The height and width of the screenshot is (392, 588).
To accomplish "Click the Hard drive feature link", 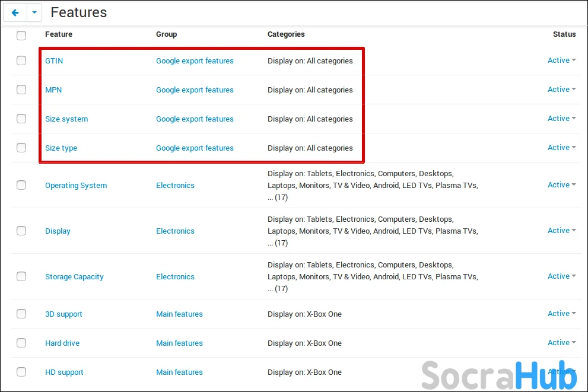I will 62,343.
